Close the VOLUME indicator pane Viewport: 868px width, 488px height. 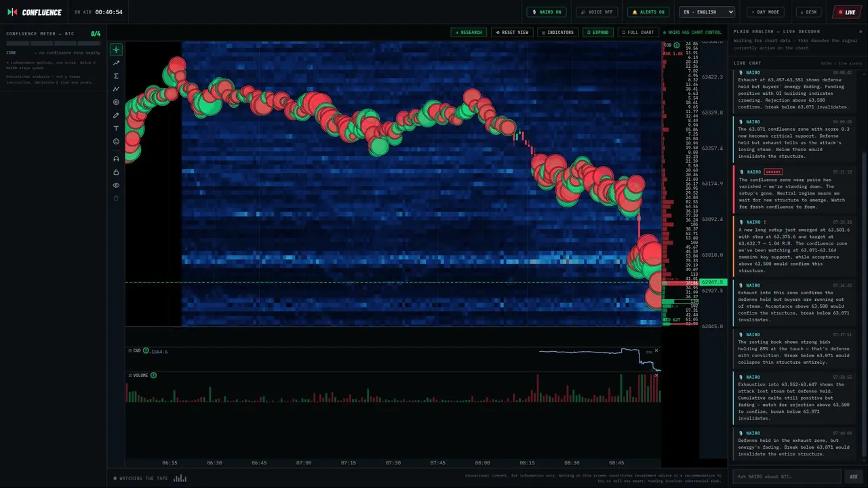(x=656, y=375)
